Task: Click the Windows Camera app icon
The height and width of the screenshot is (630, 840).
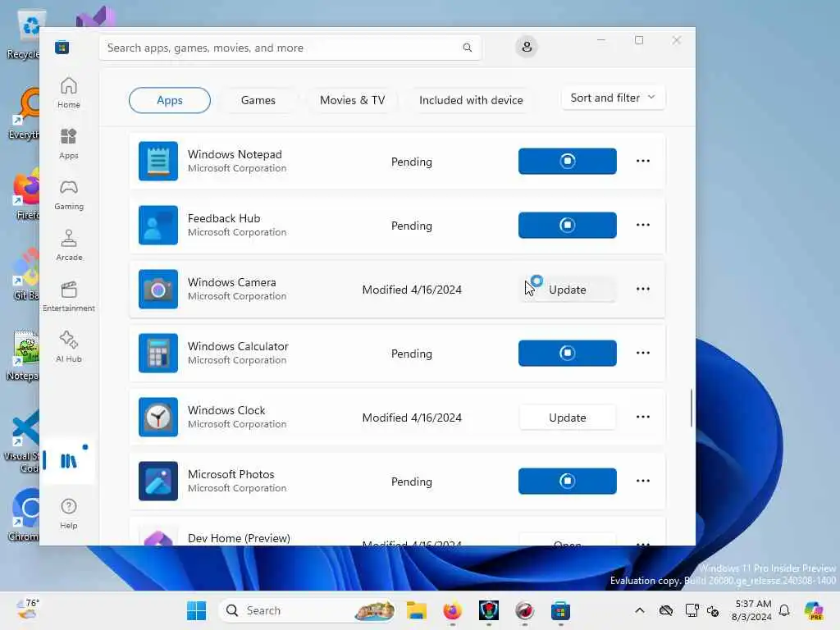Action: [x=158, y=290]
